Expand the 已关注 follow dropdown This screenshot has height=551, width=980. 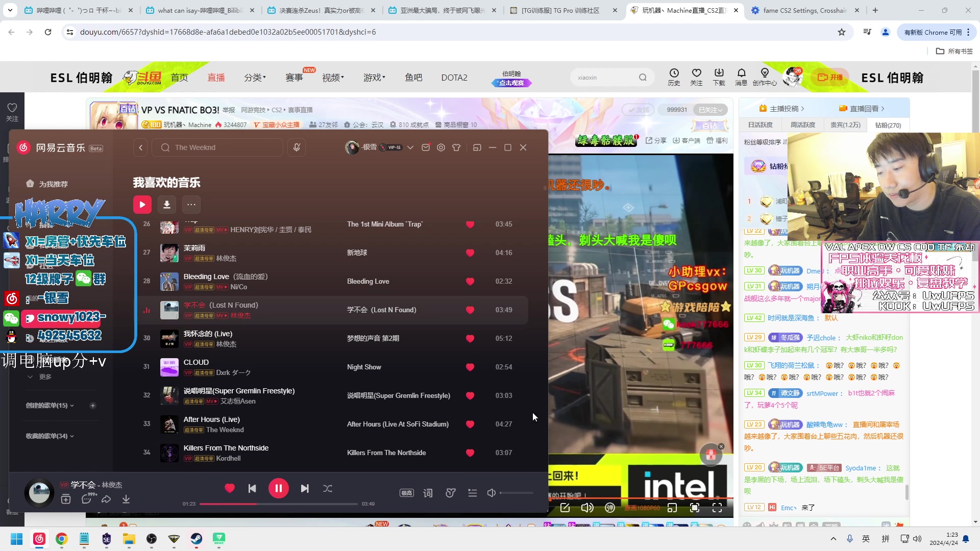[x=710, y=110]
